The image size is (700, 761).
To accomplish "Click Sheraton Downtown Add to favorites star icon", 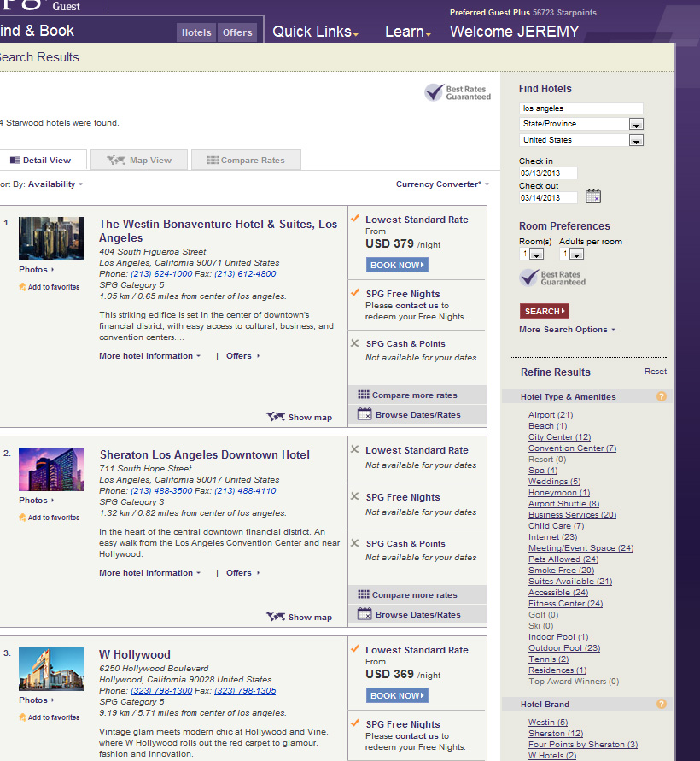I will [22, 518].
